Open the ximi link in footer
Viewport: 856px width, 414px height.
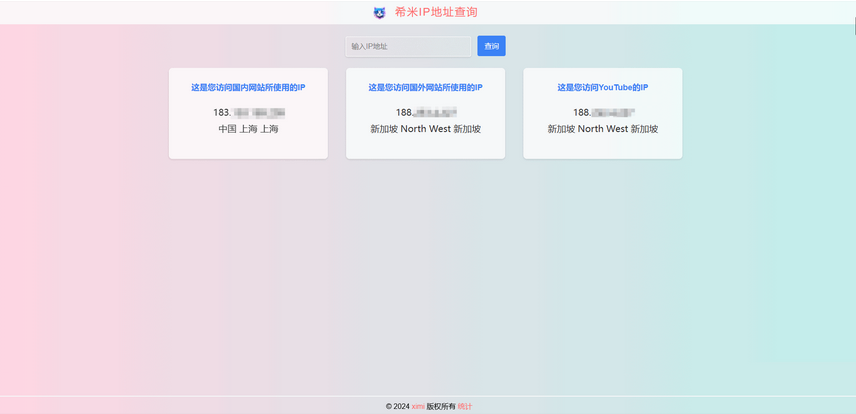click(x=418, y=406)
